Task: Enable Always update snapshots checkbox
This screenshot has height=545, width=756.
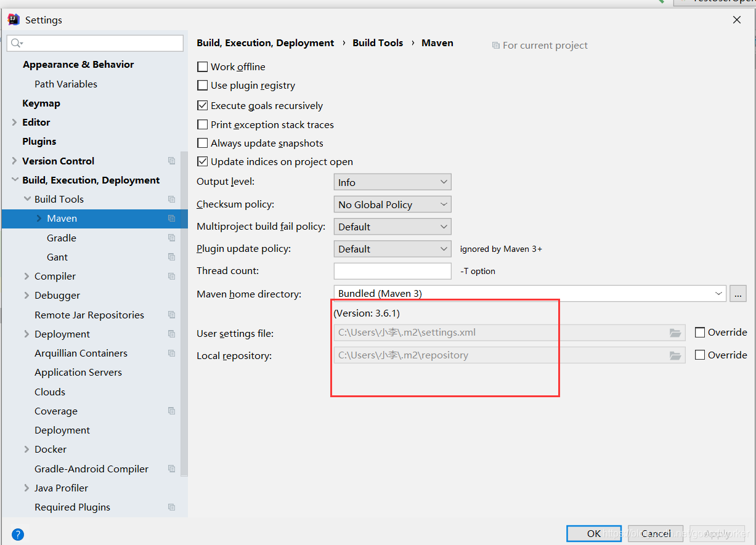Action: pos(202,143)
